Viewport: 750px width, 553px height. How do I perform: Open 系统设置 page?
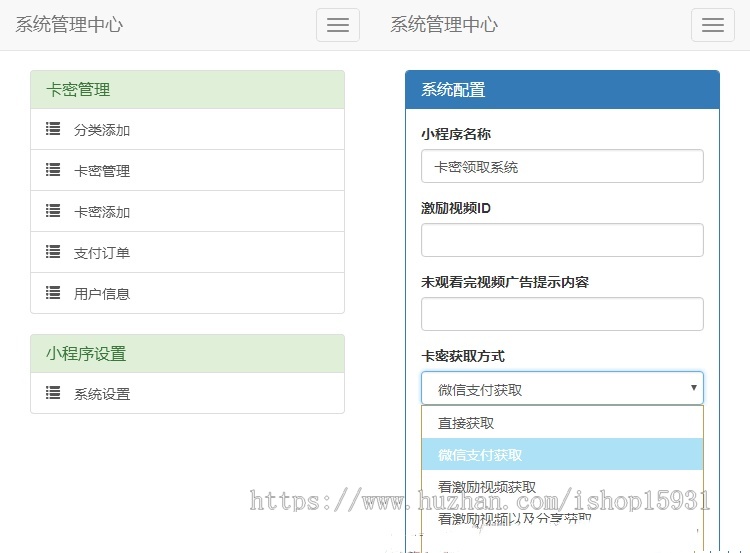[x=188, y=393]
